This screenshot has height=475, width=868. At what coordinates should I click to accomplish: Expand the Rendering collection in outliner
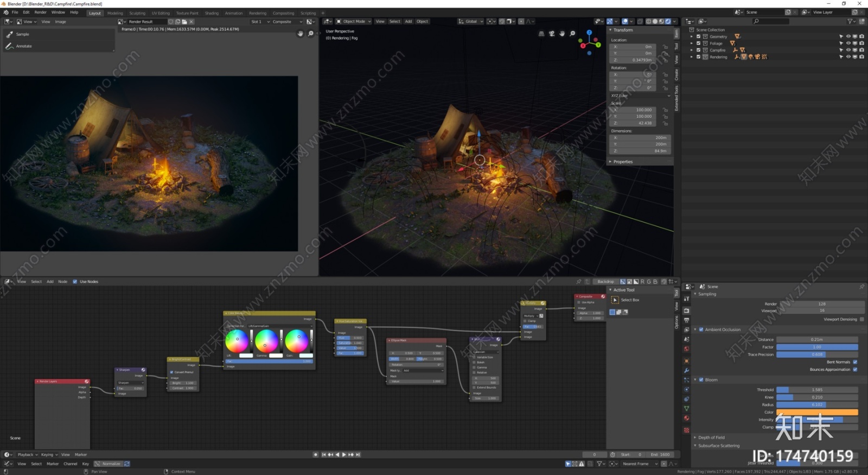(692, 57)
